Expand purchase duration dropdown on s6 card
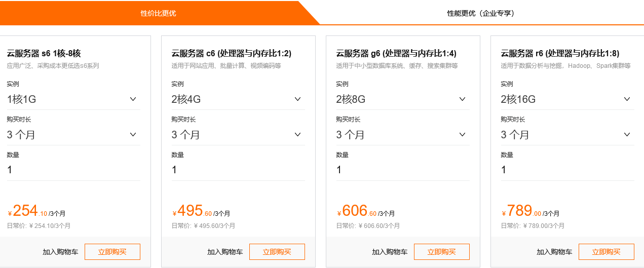Viewport: 644px width, 268px height. click(x=73, y=135)
